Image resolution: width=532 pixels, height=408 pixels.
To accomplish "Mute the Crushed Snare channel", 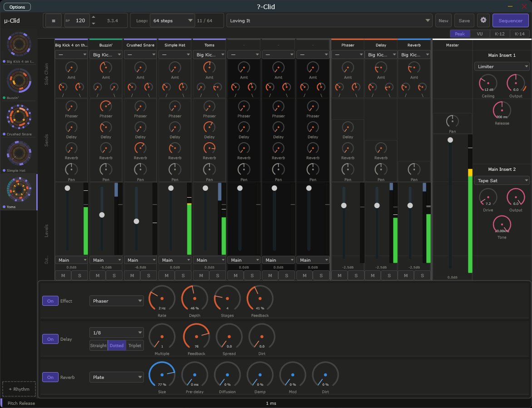I will (132, 275).
